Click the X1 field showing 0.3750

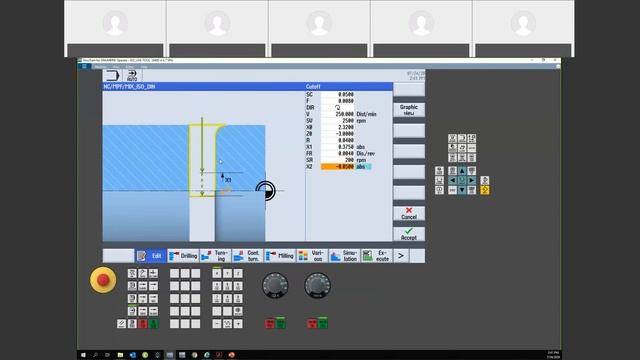[x=338, y=147]
